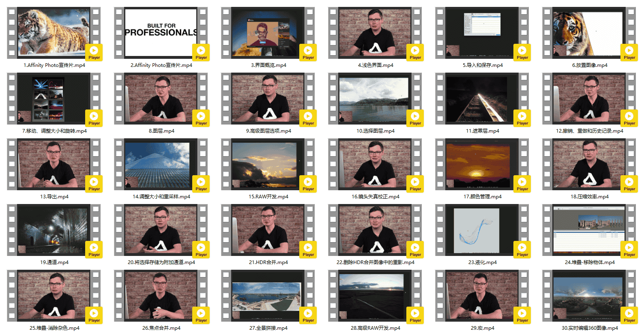Screen dimensions: 644x333
Task: Open the 1.Affinity Photo宣传片.mp4 video thumbnail
Action: [x=54, y=32]
